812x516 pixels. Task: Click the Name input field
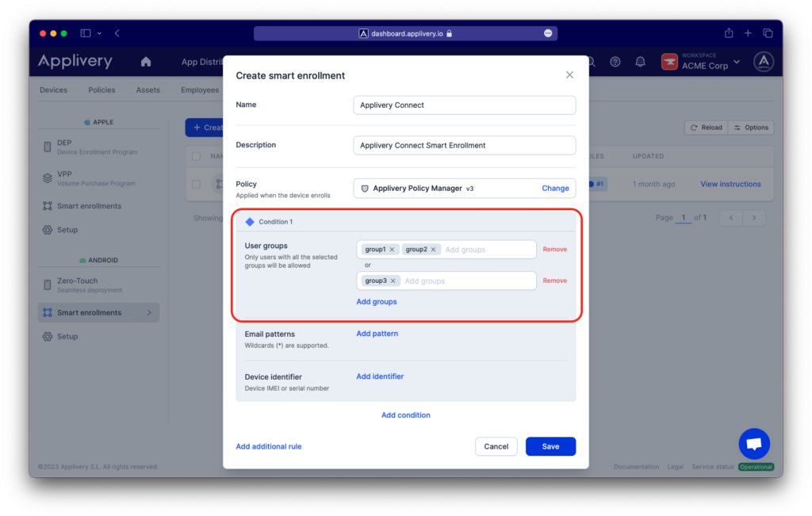point(465,105)
